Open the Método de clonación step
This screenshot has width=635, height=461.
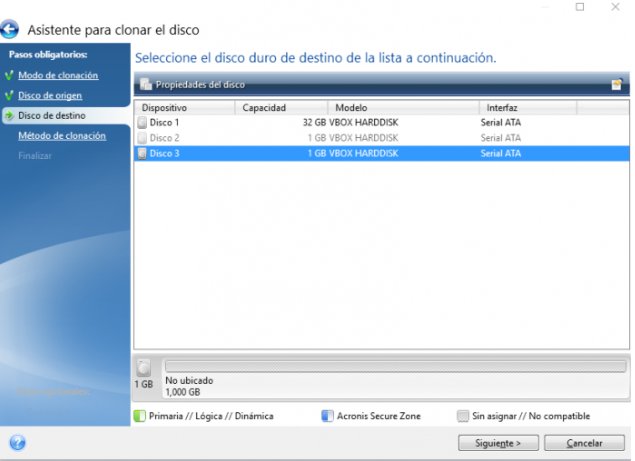pyautogui.click(x=62, y=135)
